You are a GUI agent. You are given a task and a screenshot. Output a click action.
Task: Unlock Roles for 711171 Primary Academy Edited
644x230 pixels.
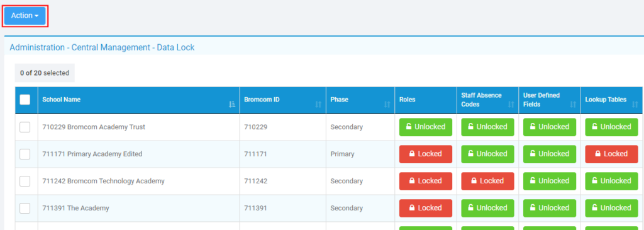click(426, 154)
